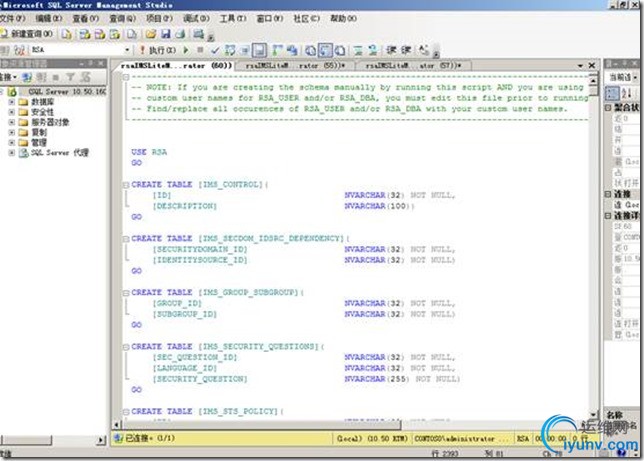This screenshot has width=644, height=461.
Task: Select Results to File output mode
Action: coord(340,50)
